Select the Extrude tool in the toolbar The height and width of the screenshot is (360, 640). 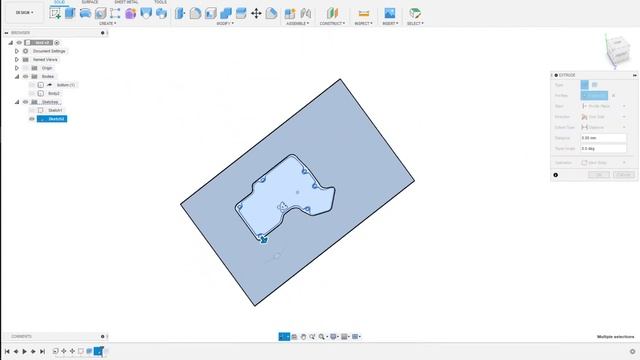[70, 13]
